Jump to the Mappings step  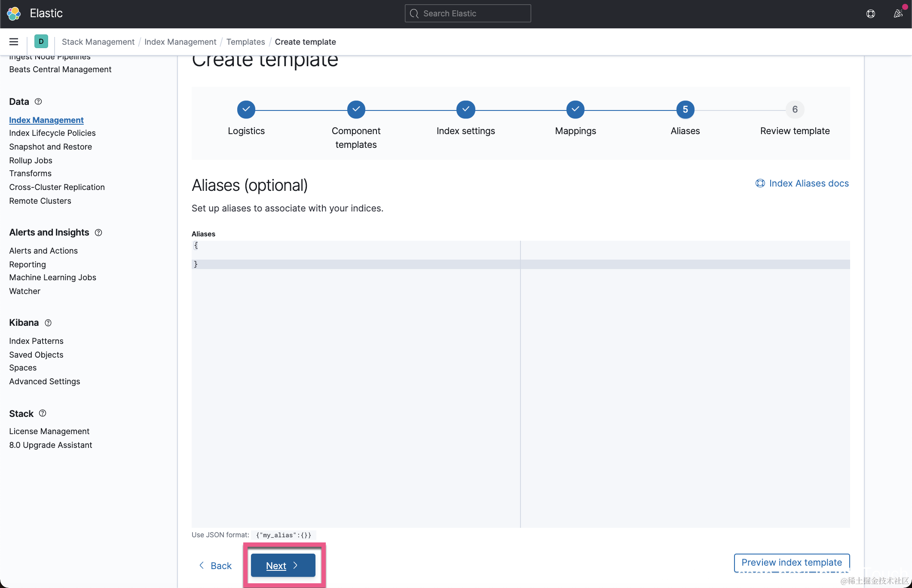pos(575,110)
